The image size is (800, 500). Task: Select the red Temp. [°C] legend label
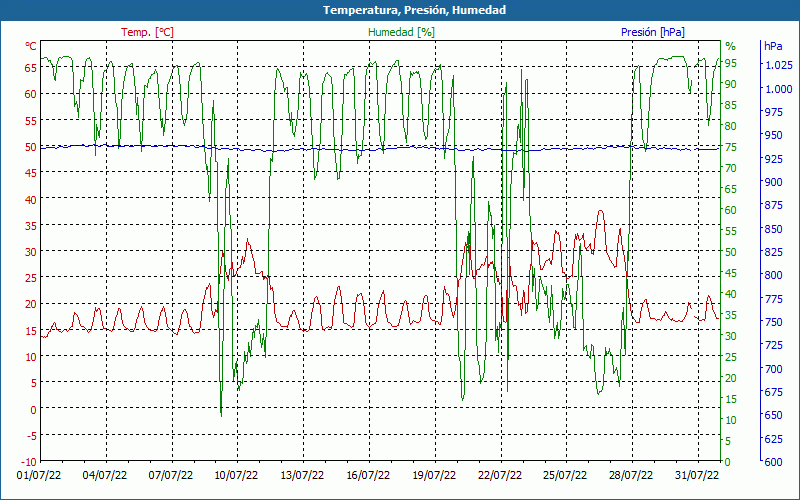click(147, 32)
